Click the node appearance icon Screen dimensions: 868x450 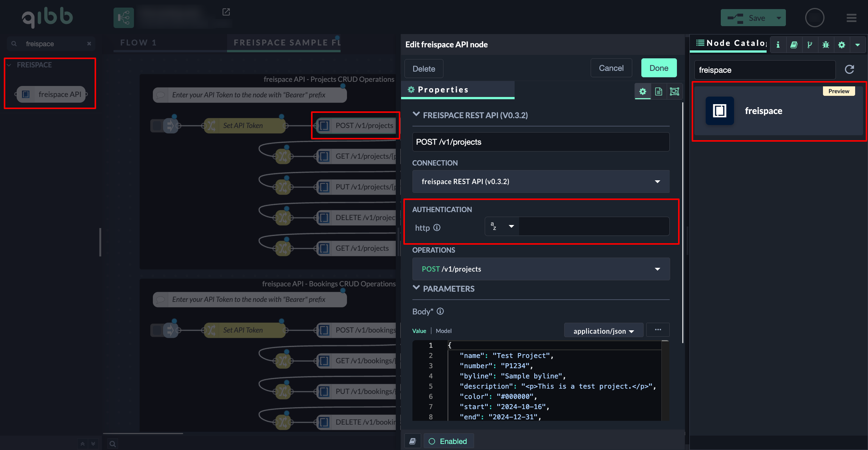click(x=674, y=91)
